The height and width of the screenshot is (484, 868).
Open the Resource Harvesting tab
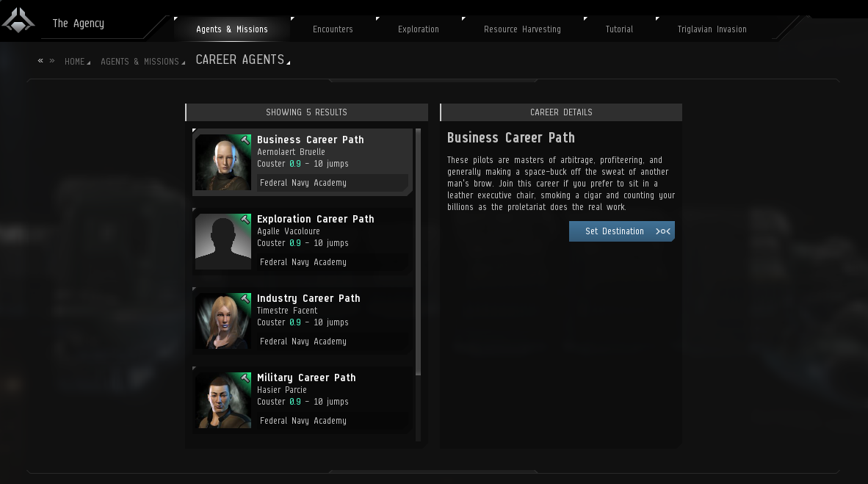tap(523, 29)
